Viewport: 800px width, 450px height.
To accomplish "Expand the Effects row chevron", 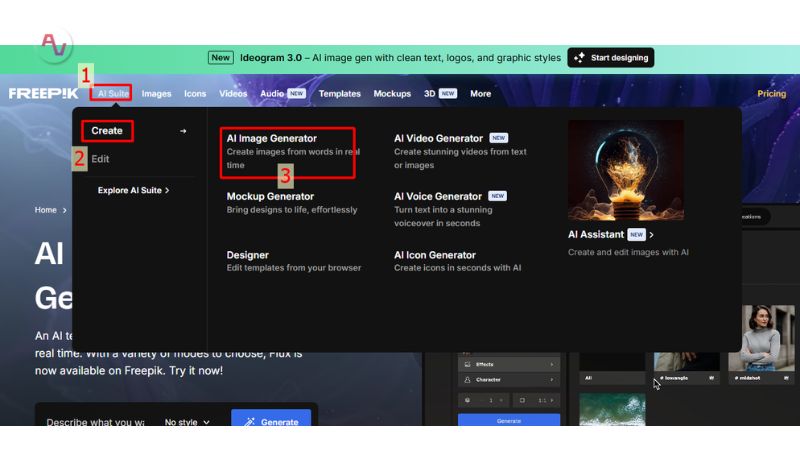I will (x=552, y=364).
